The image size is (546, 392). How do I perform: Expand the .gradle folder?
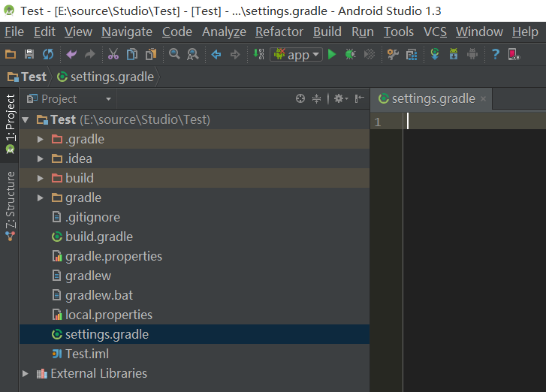[x=41, y=139]
